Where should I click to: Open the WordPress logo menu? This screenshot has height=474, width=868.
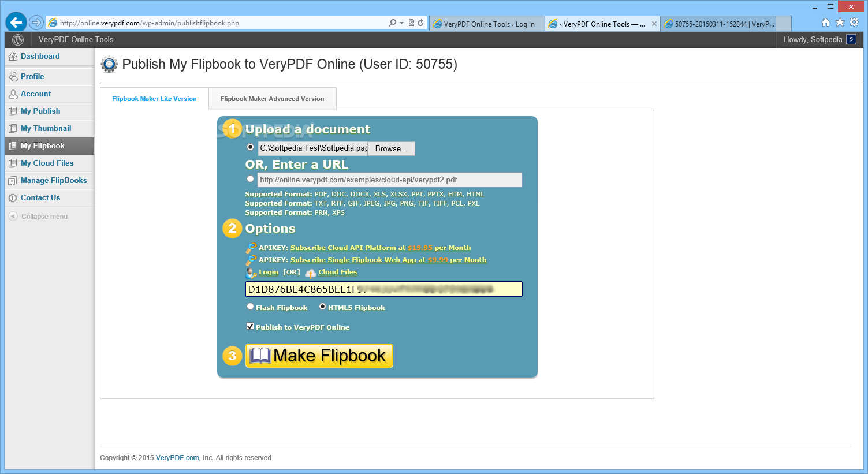[x=18, y=39]
